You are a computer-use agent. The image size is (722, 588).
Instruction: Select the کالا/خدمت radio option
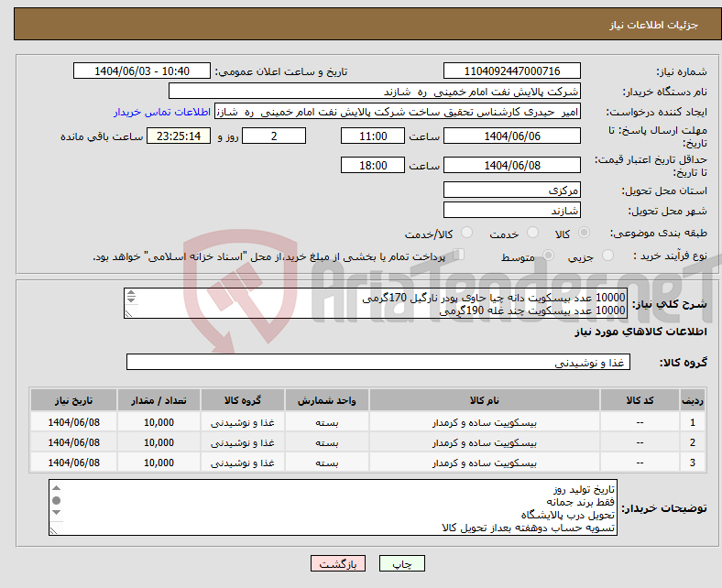tap(466, 234)
